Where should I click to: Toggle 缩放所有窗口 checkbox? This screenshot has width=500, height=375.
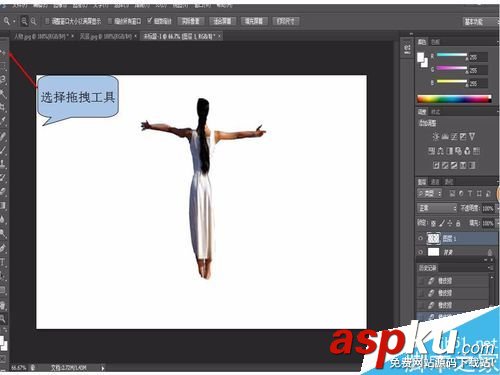coord(110,21)
